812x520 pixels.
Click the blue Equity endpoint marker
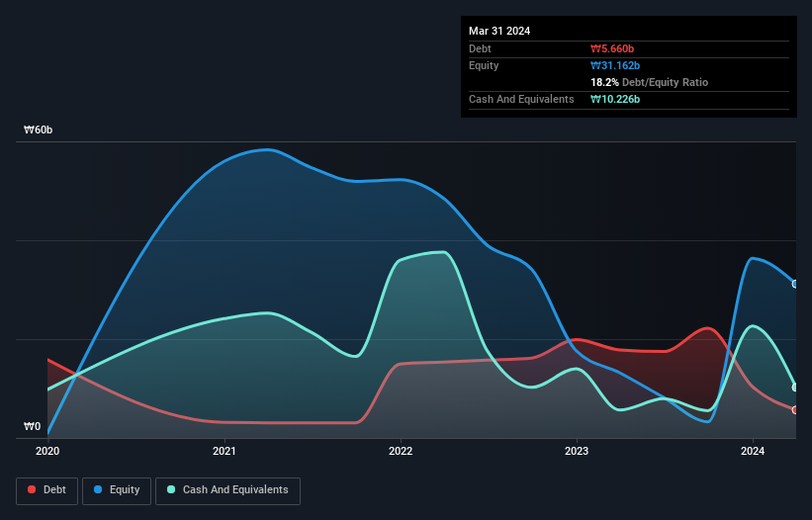pyautogui.click(x=795, y=284)
